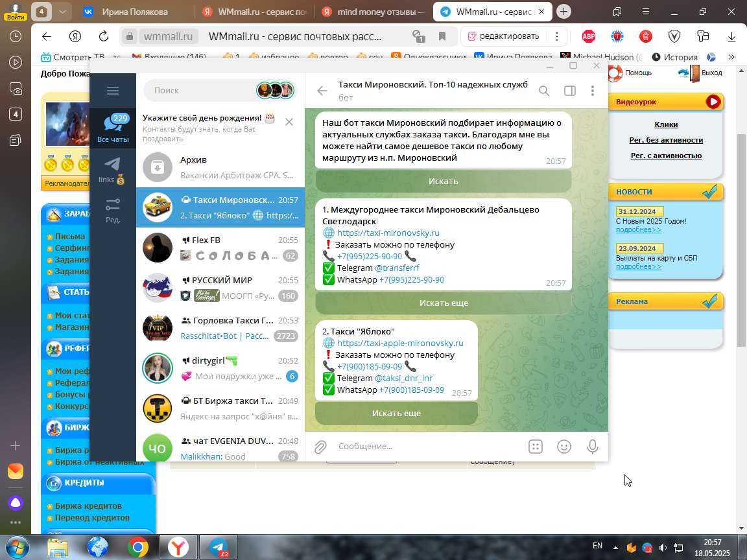Expand the tab group dropdown chevron
747x560 pixels.
[62, 12]
